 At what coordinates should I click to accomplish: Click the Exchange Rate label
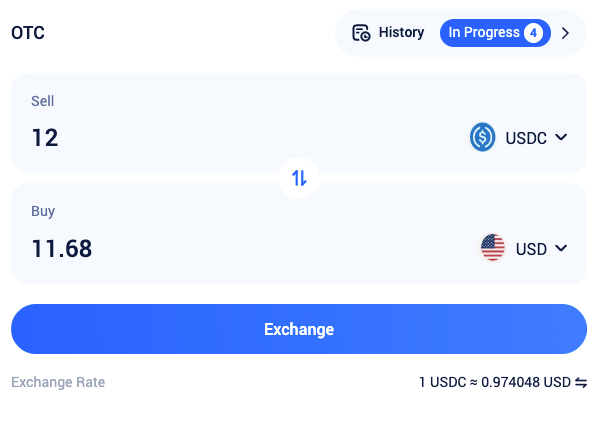pyautogui.click(x=58, y=382)
